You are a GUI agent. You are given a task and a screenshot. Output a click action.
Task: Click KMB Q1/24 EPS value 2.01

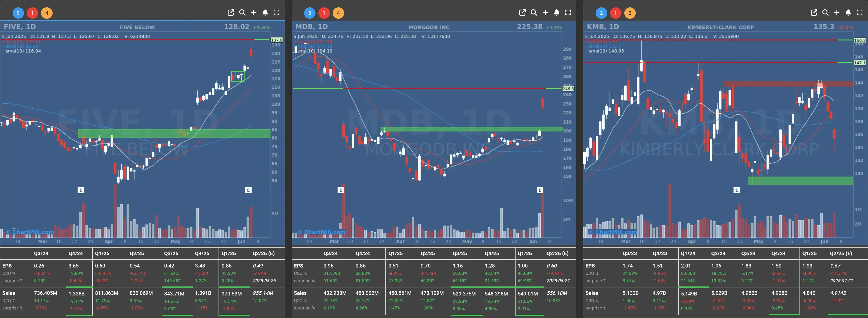(686, 266)
